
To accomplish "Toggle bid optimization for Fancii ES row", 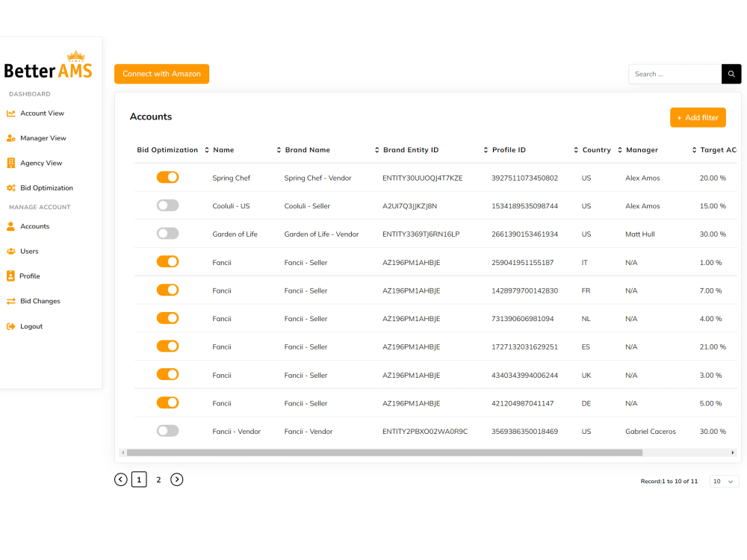I will [167, 346].
